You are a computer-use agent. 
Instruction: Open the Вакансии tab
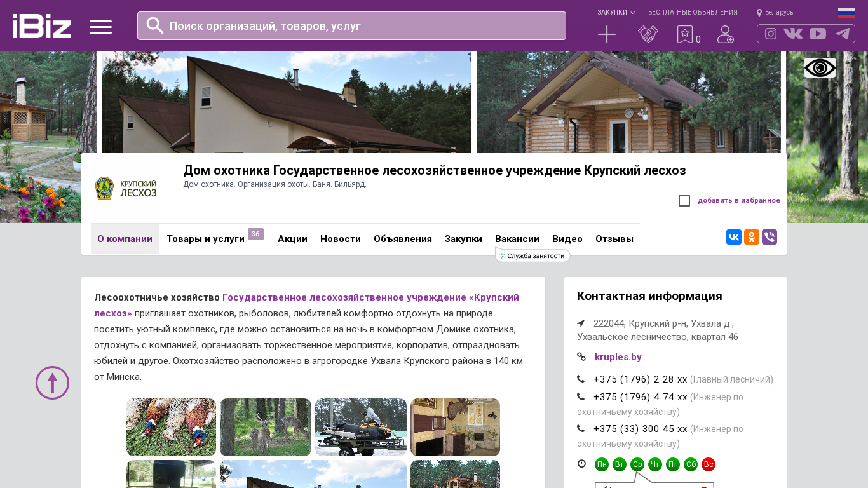(x=517, y=239)
